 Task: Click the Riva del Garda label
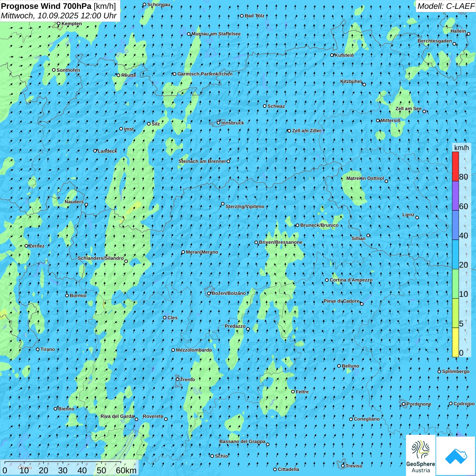117,416
